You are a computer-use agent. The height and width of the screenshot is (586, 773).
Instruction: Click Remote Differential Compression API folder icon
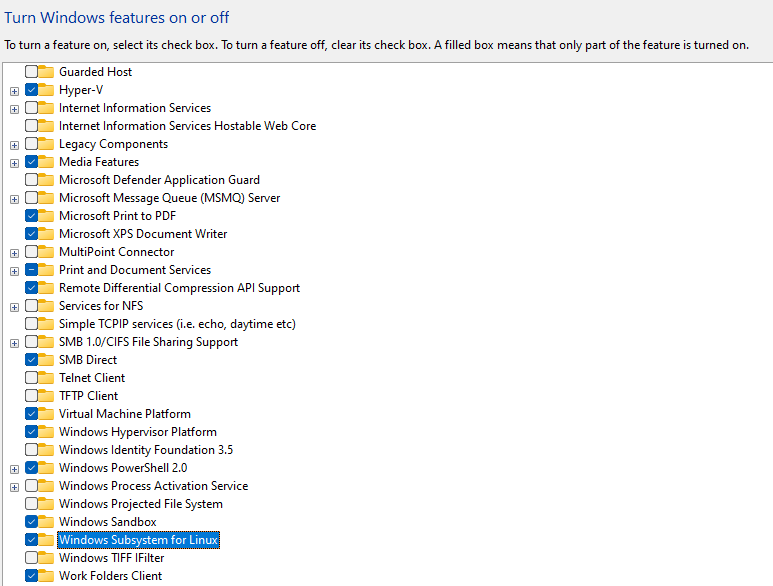(x=46, y=287)
